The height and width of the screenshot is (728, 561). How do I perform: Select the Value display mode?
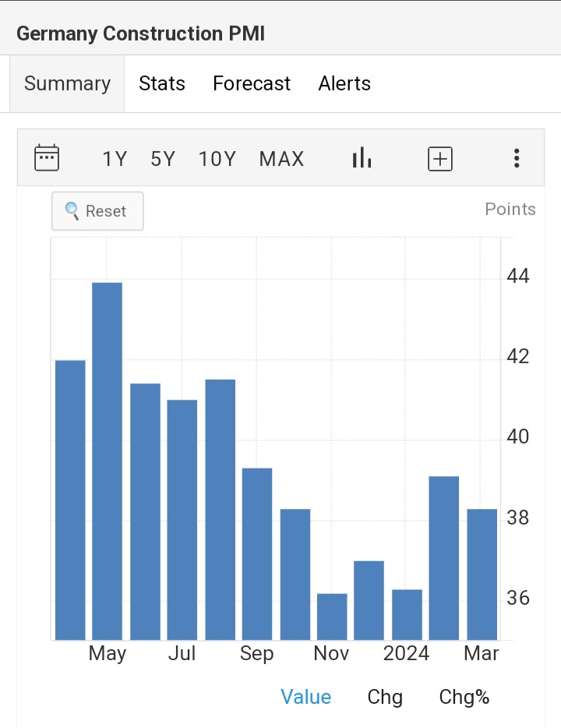click(x=305, y=697)
